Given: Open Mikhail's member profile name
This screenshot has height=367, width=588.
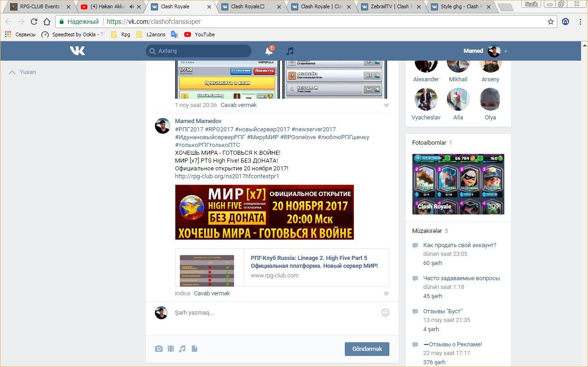Looking at the screenshot, I should click(458, 79).
